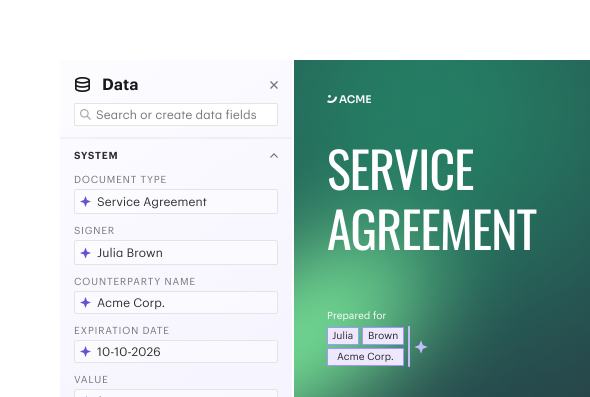
Task: Click sparkle icon beside Service Agreement
Action: click(x=85, y=202)
